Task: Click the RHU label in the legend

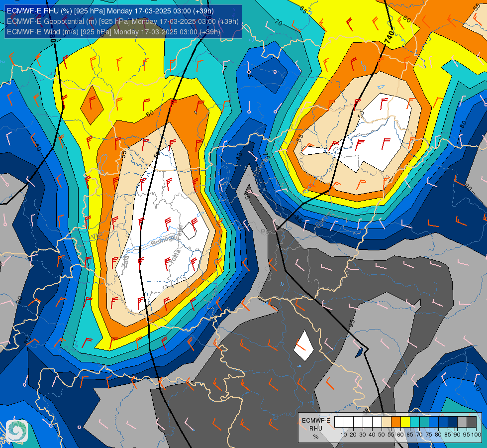Action: click(x=316, y=429)
